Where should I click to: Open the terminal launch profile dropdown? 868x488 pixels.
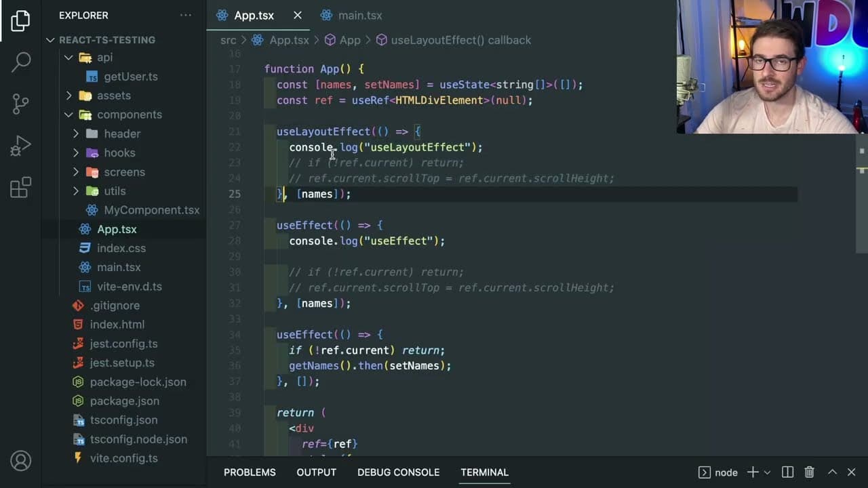click(768, 472)
